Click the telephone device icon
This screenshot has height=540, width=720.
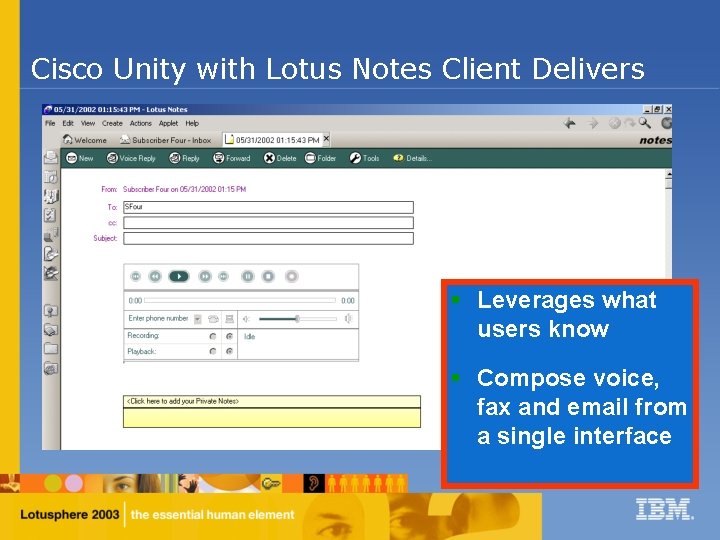pyautogui.click(x=213, y=319)
